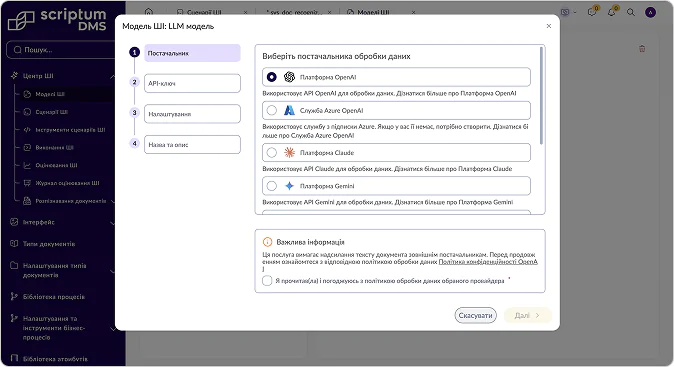The image size is (674, 367).
Task: Collapse the Центр ШІ section chevron
Action: pyautogui.click(x=112, y=76)
